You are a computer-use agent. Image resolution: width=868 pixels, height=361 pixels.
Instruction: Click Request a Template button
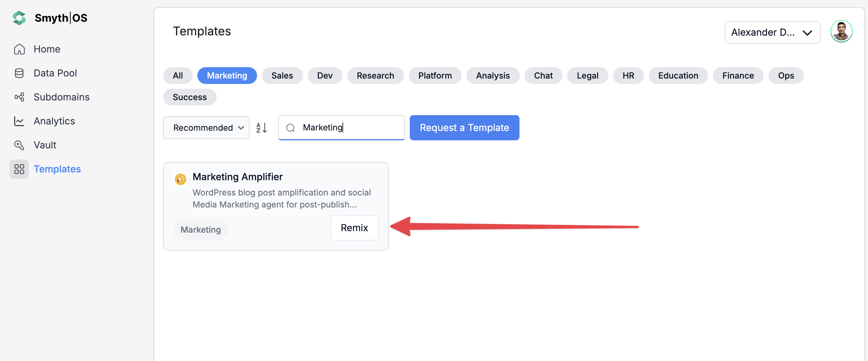pos(464,128)
